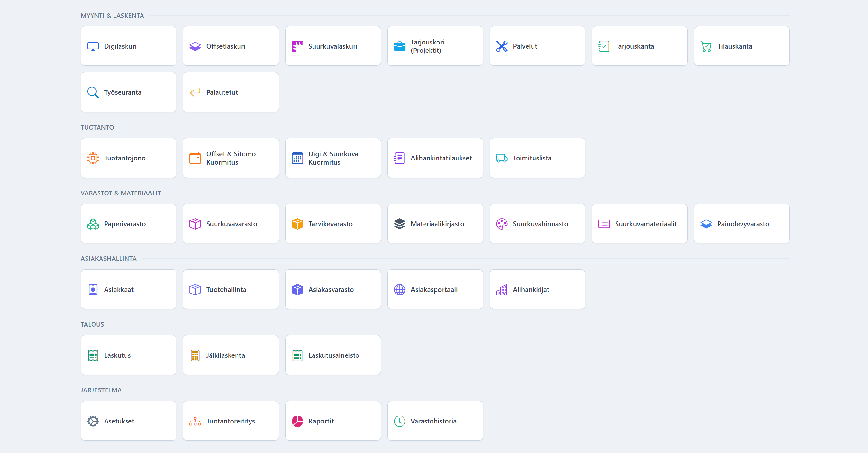Viewport: 868px width, 453px height.
Task: Click the Jälkilaskenta calculator icon
Action: [195, 355]
